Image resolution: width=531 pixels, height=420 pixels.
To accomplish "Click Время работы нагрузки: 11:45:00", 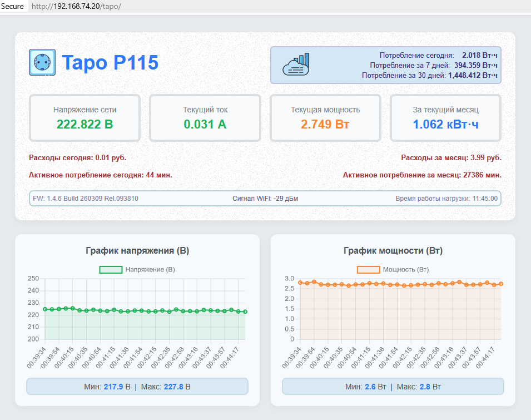I will pos(446,199).
